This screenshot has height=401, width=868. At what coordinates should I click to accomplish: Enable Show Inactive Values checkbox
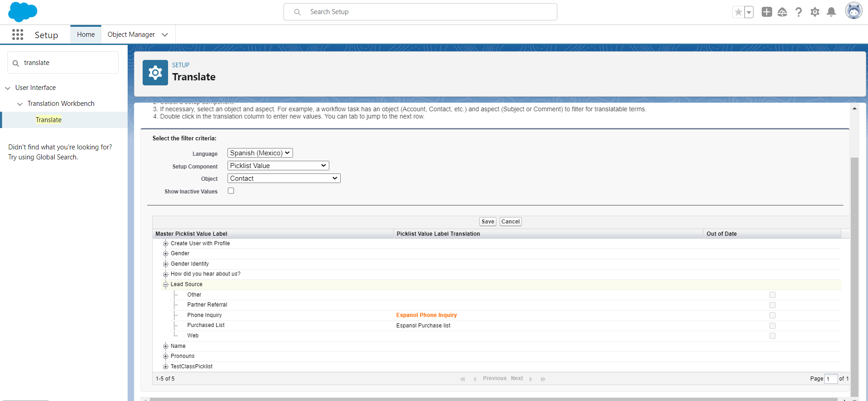point(231,191)
